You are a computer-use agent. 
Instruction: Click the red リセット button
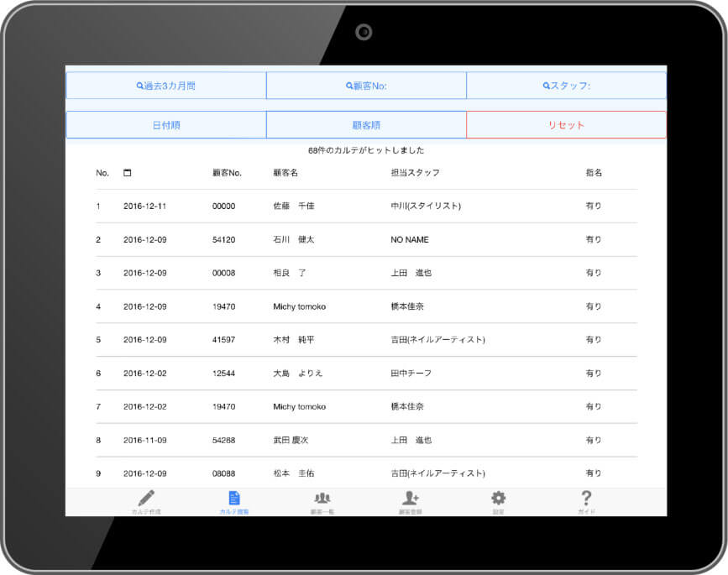pyautogui.click(x=567, y=125)
